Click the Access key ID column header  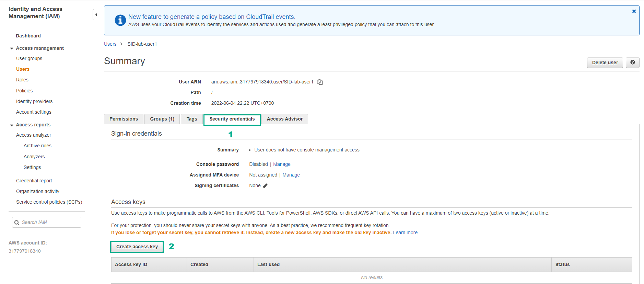click(149, 264)
